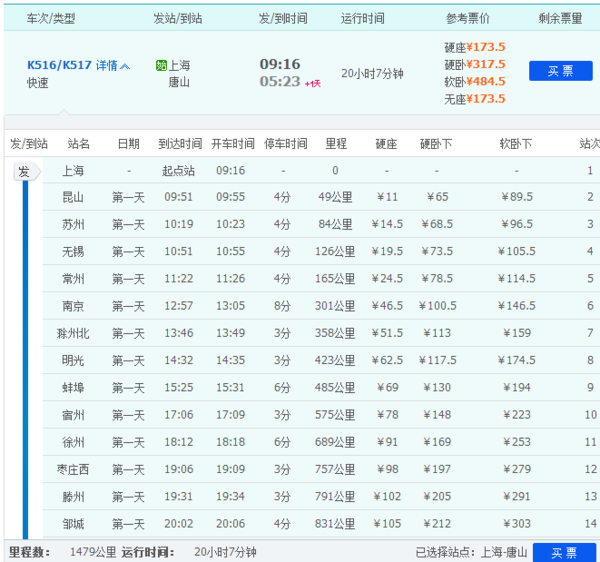Click 蚌埠 hard seat price ¥69
Image resolution: width=600 pixels, height=562 pixels.
tap(388, 388)
